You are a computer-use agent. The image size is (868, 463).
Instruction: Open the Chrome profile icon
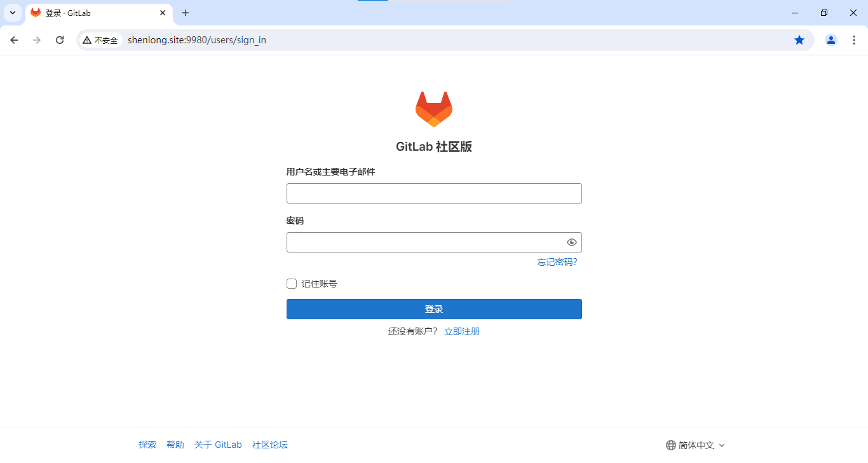[x=831, y=39]
